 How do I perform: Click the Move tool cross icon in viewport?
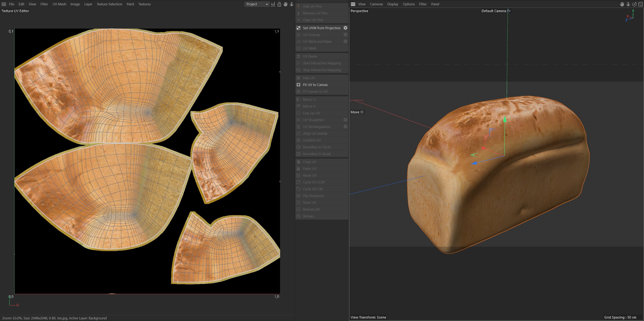362,112
